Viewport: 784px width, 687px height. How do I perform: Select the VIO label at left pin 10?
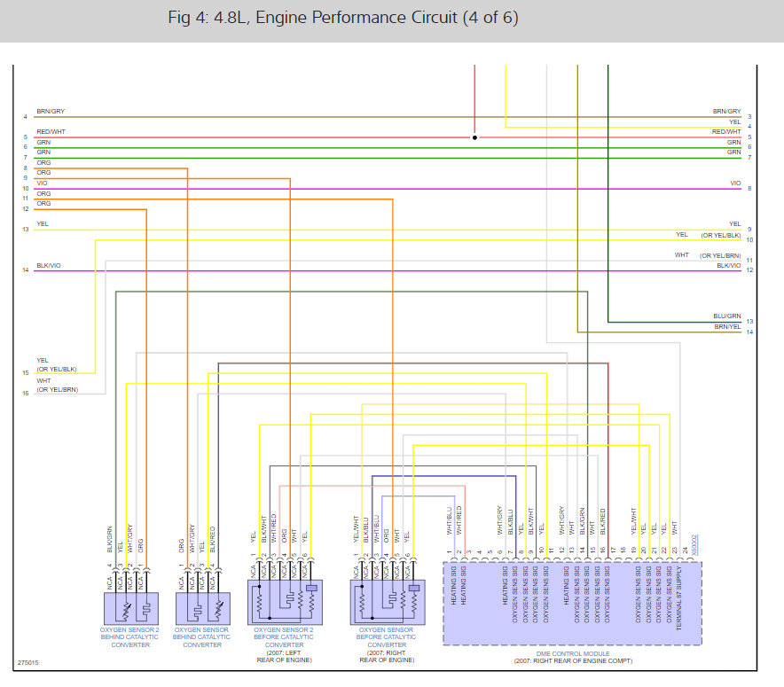point(42,183)
